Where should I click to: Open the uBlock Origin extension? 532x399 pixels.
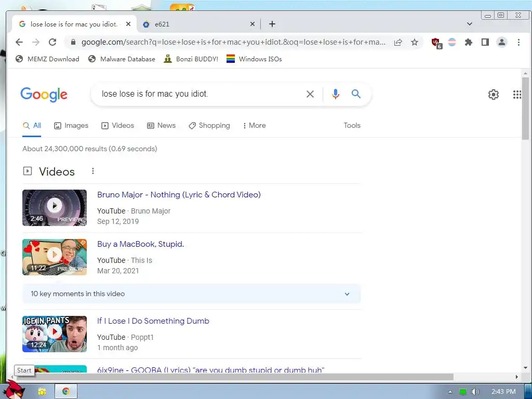[x=436, y=43]
